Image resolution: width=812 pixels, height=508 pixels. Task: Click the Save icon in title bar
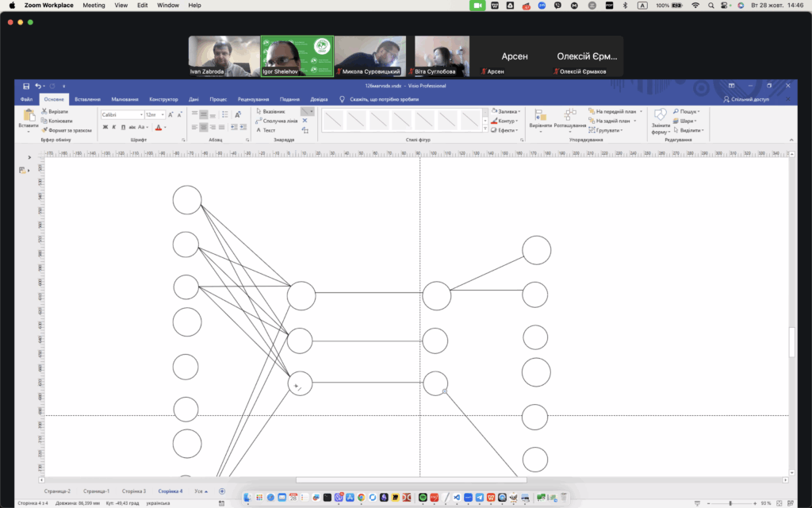26,86
